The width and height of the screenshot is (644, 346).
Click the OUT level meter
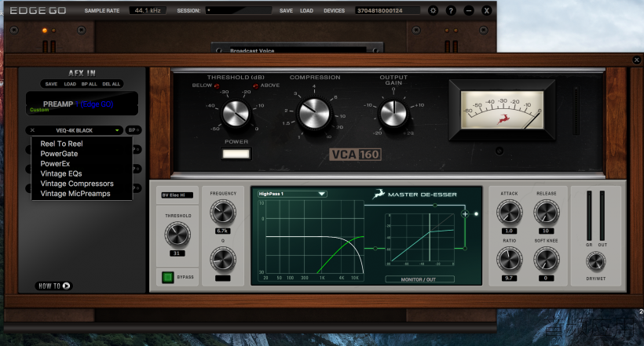click(x=602, y=216)
